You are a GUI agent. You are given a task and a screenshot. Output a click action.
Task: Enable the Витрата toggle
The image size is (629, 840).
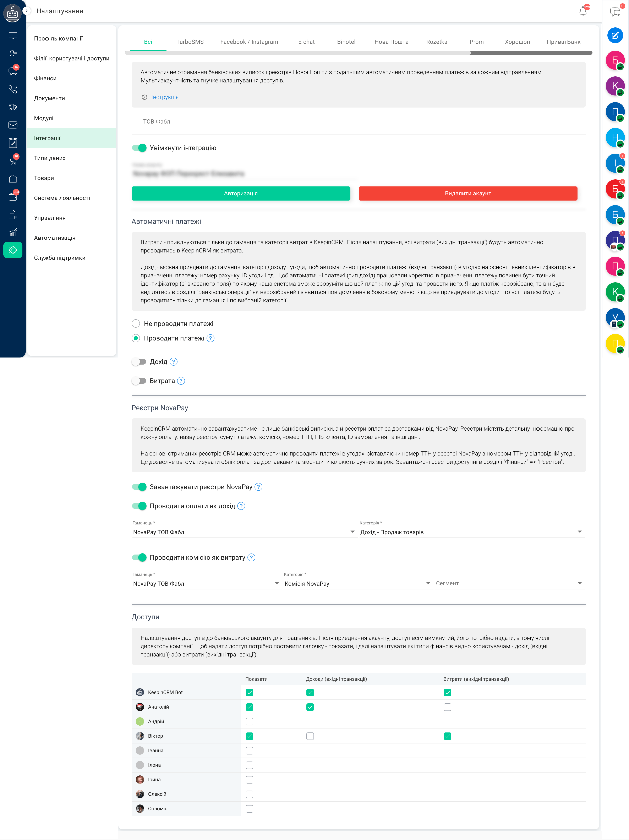coord(139,381)
